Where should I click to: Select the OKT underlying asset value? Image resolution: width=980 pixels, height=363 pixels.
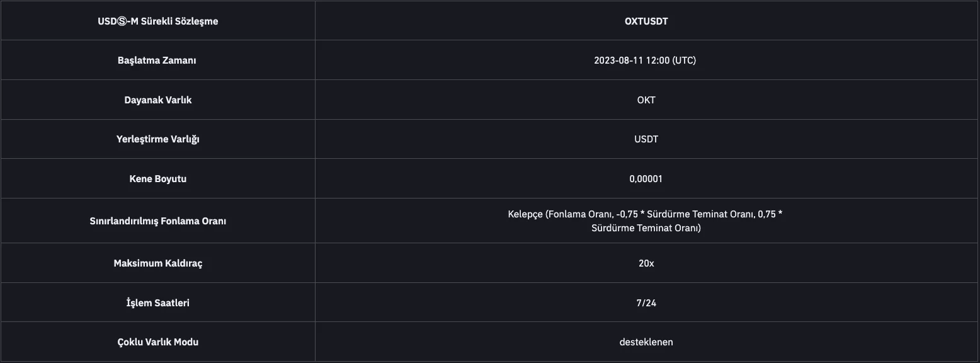pos(646,100)
